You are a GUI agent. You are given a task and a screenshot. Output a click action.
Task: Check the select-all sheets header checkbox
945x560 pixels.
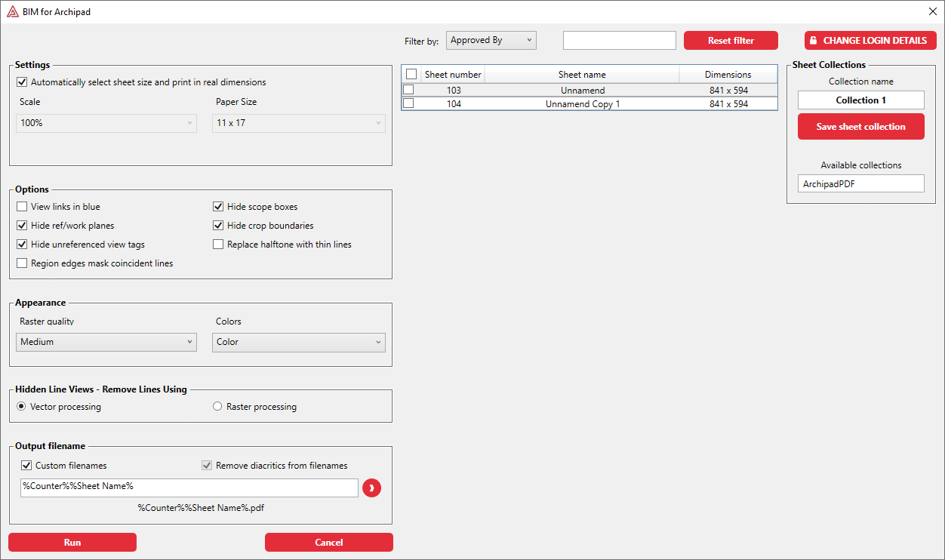(411, 74)
